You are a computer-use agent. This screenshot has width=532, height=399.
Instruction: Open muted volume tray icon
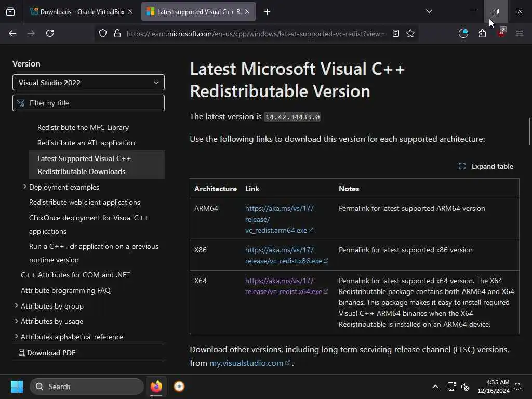point(465,387)
